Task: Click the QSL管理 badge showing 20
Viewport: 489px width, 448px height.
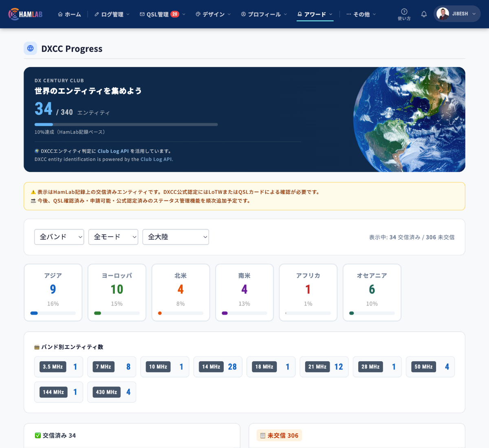Action: point(174,14)
